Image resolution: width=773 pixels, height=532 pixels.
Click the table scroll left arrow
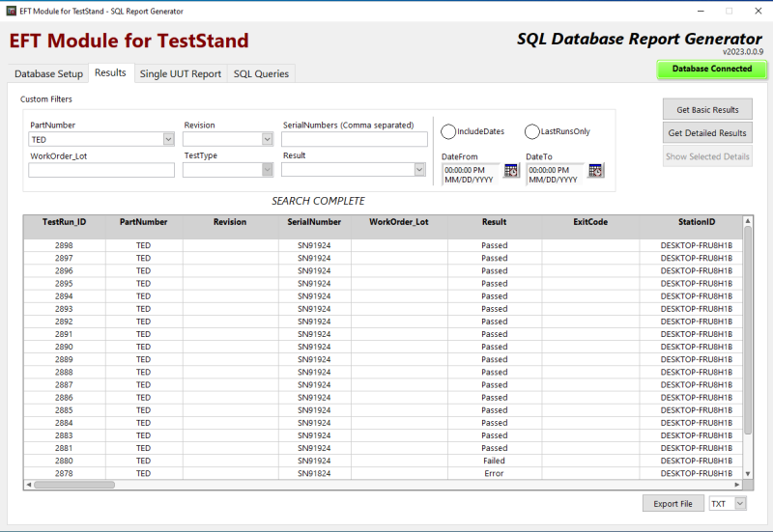[x=29, y=485]
